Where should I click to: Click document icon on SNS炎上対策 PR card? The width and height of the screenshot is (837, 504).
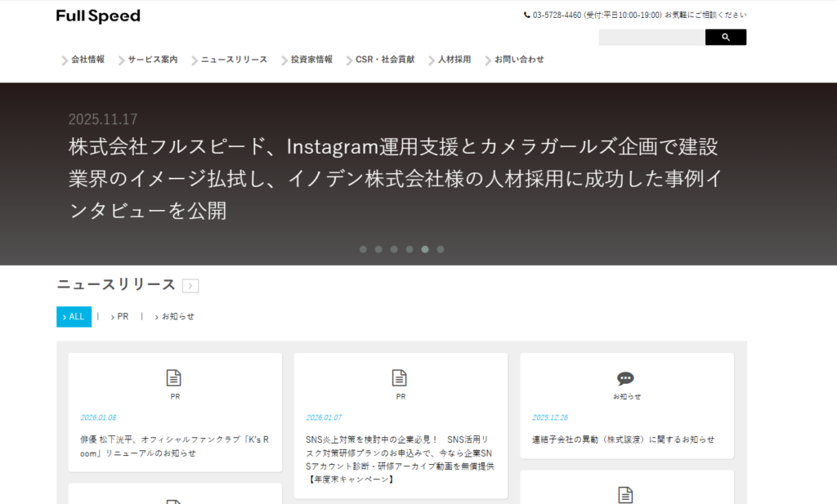click(x=400, y=377)
